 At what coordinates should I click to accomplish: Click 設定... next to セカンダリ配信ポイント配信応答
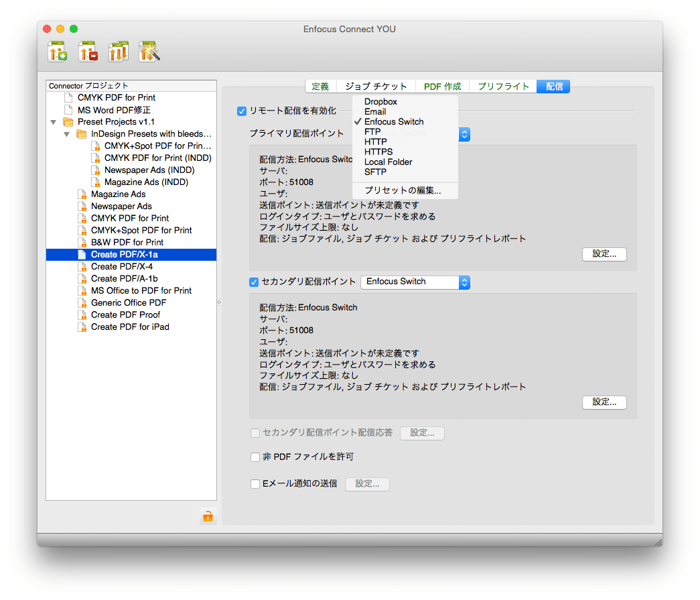422,433
